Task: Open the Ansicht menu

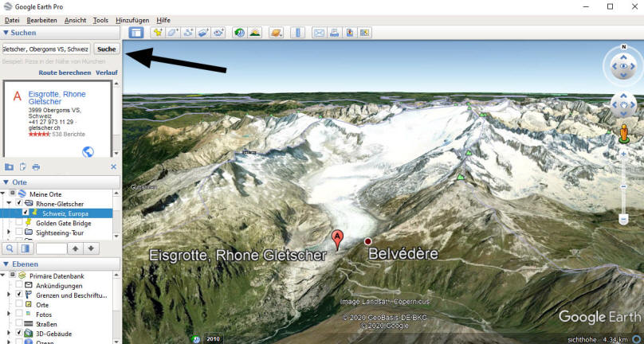Action: 75,20
